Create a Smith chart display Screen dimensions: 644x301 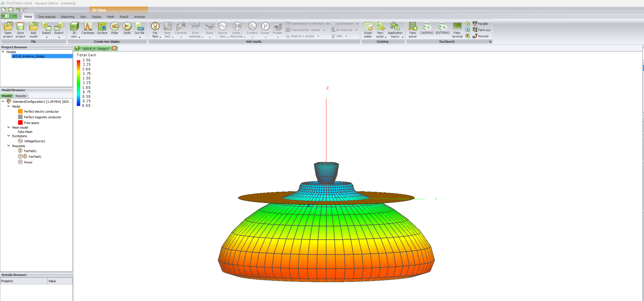pyautogui.click(x=127, y=28)
